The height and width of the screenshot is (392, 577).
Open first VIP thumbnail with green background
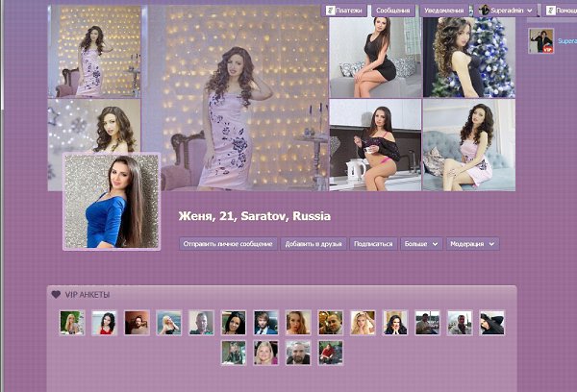72,323
